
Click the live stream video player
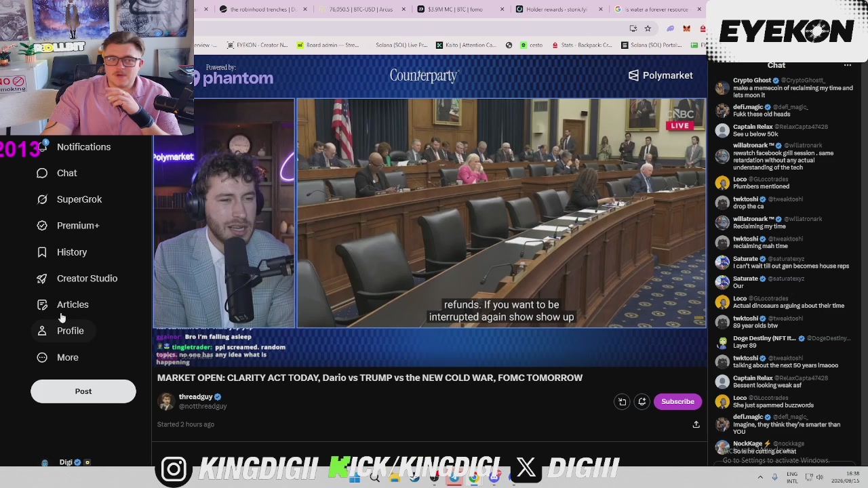pyautogui.click(x=430, y=213)
